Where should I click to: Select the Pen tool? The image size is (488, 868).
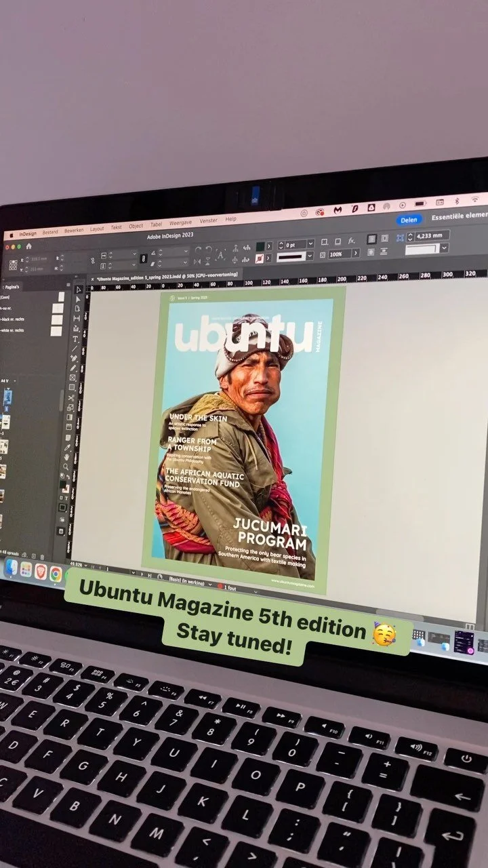74,358
